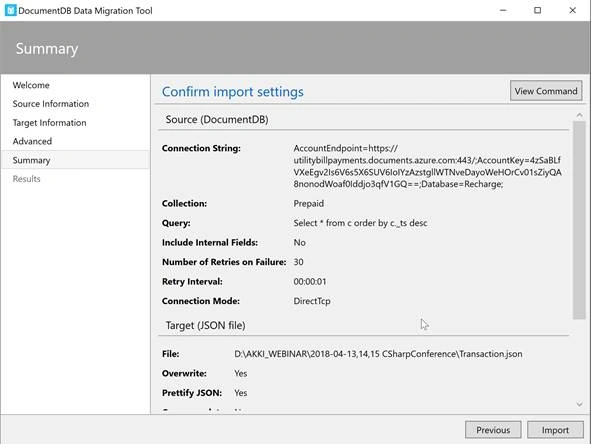The width and height of the screenshot is (591, 444).
Task: Click the scroll down arrow of settings pane
Action: [579, 404]
